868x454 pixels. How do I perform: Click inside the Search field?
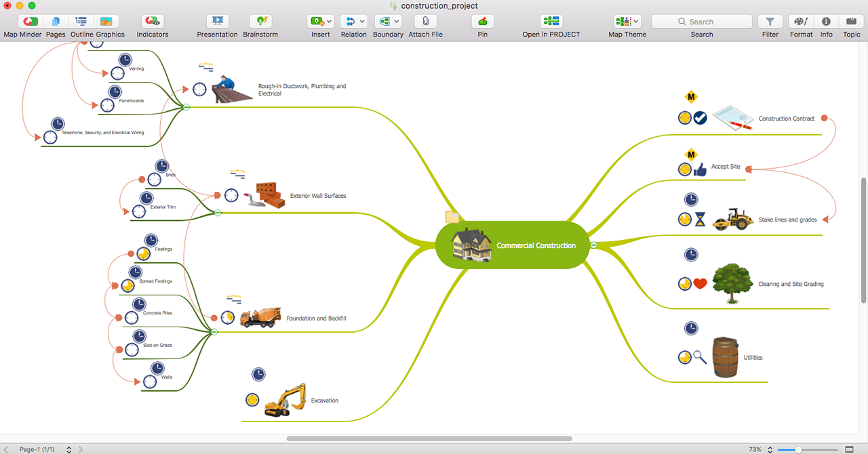[x=701, y=22]
